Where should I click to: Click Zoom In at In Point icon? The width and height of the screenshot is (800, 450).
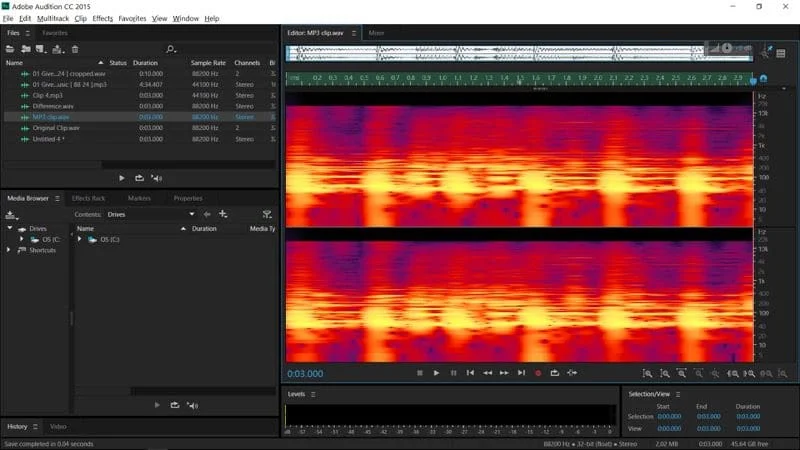733,373
